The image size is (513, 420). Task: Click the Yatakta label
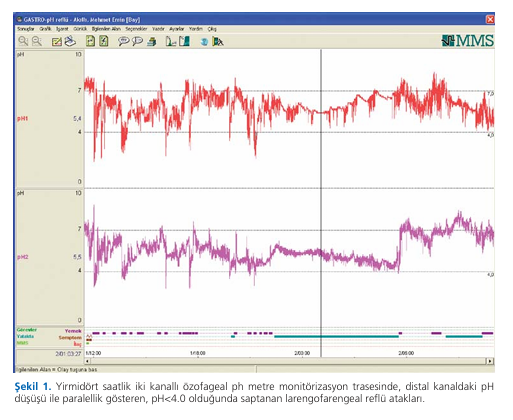pos(25,336)
